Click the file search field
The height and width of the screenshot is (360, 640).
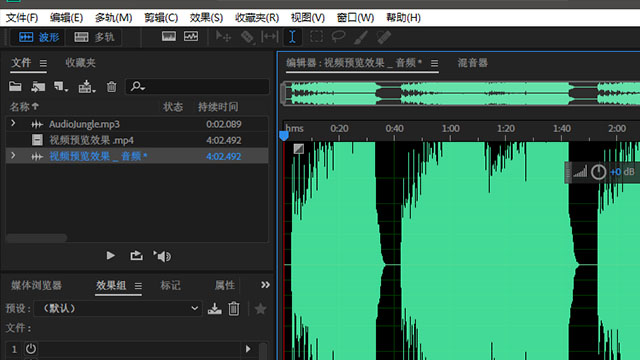197,87
